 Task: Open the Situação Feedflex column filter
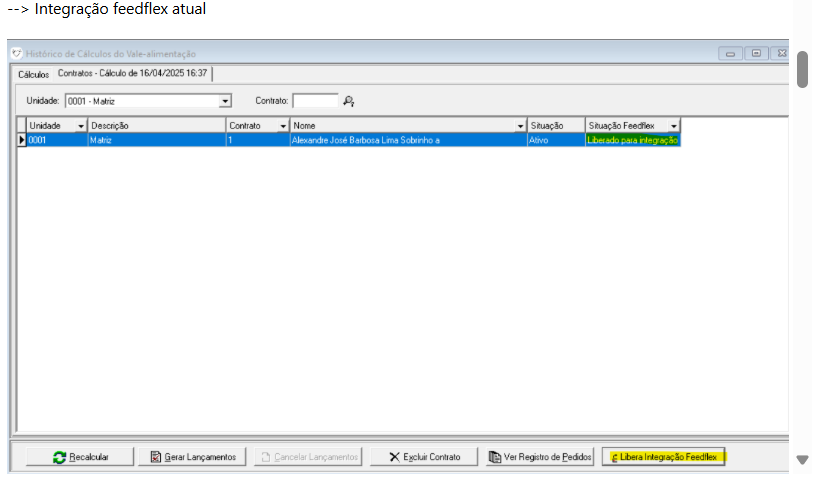click(673, 126)
